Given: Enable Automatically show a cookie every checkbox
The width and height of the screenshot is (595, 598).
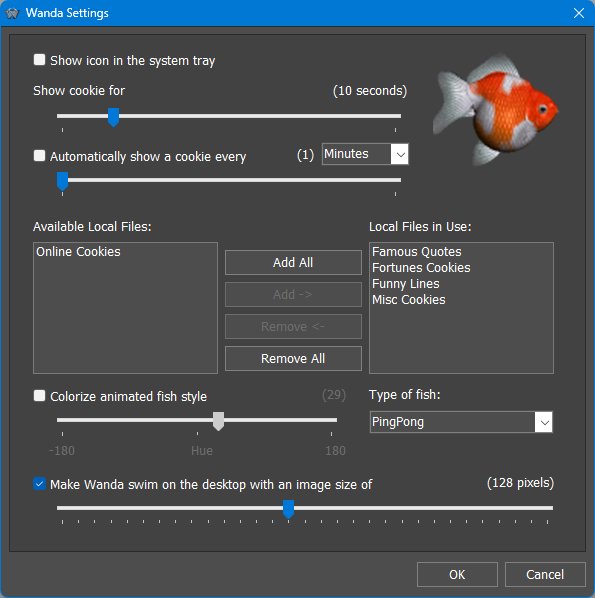Looking at the screenshot, I should pos(39,156).
